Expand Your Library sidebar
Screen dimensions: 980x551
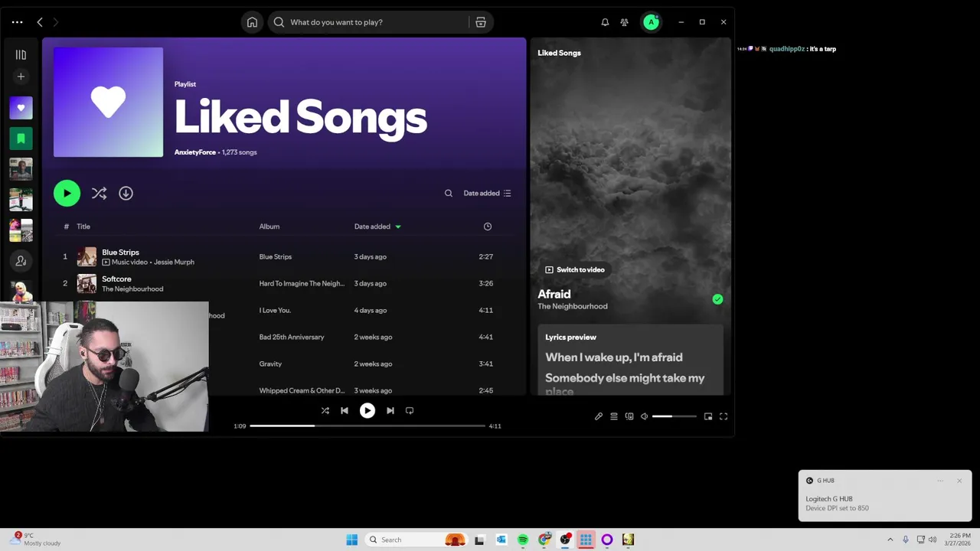click(x=21, y=55)
